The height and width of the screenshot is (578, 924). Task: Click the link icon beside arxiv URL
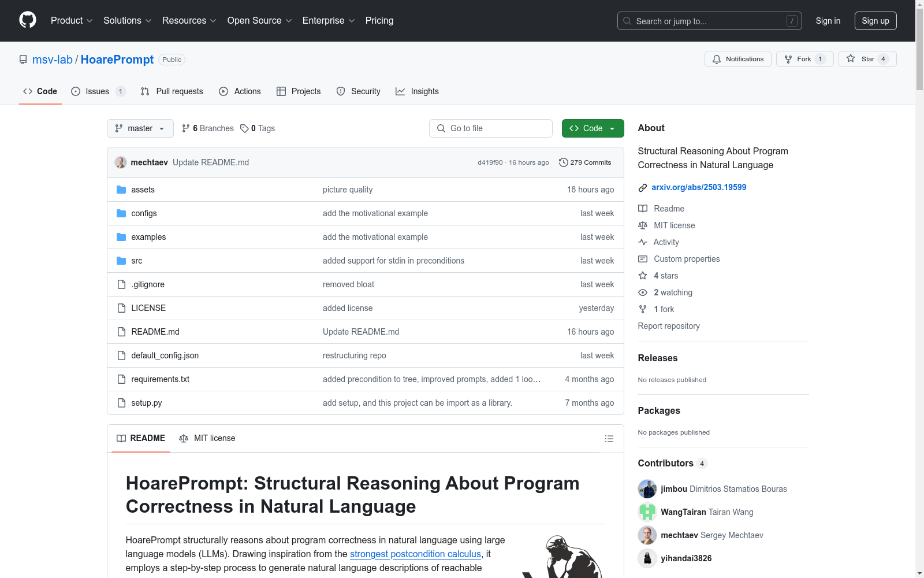[643, 187]
